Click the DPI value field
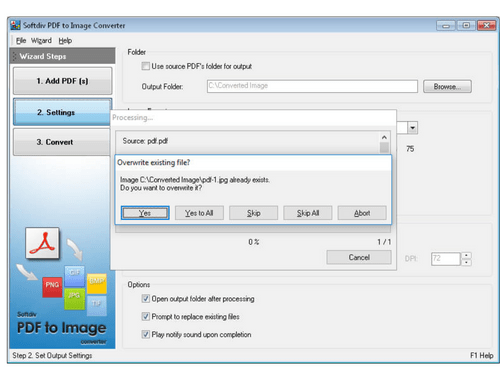The width and height of the screenshot is (500, 375). coord(446,259)
